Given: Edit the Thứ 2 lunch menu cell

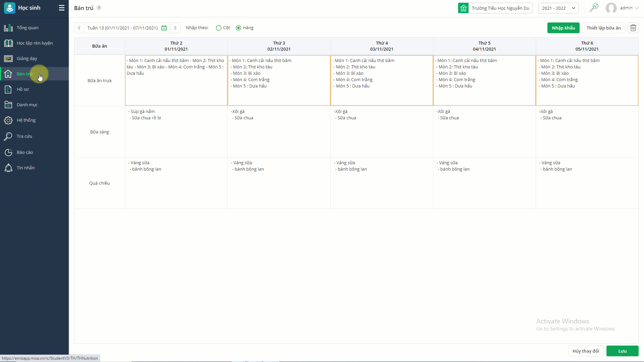Looking at the screenshot, I should coord(176,80).
